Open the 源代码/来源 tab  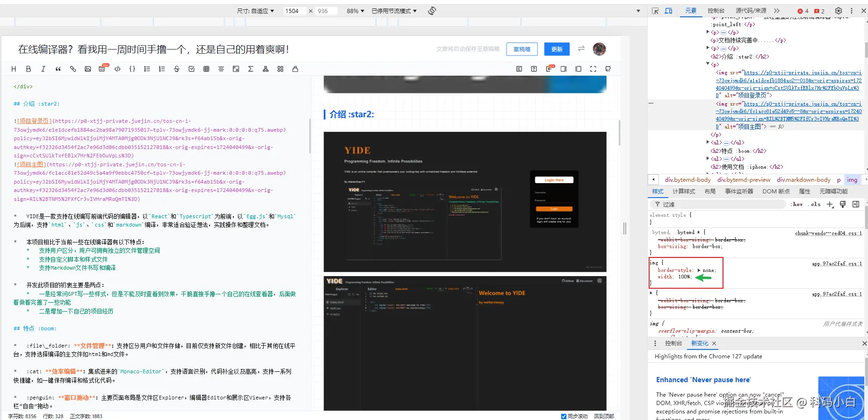[751, 11]
